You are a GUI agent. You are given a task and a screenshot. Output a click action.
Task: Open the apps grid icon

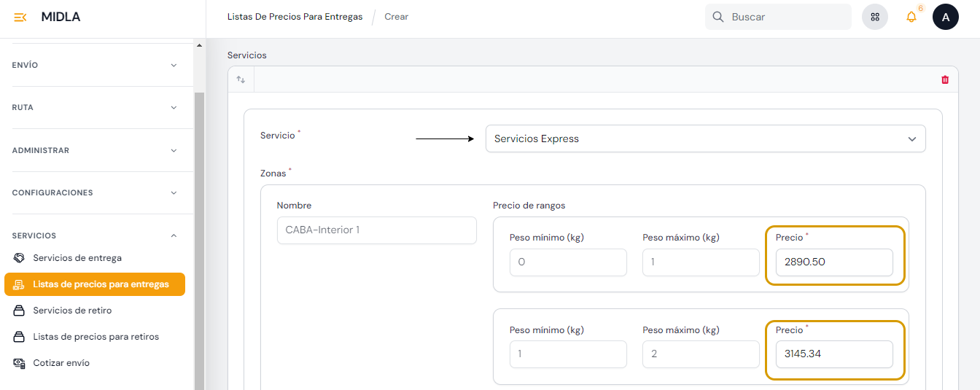[875, 17]
